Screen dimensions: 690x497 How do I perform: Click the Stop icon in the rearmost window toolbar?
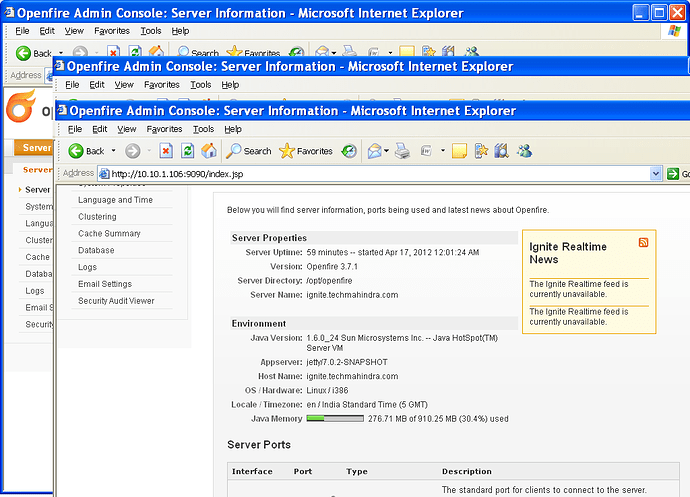[x=113, y=51]
